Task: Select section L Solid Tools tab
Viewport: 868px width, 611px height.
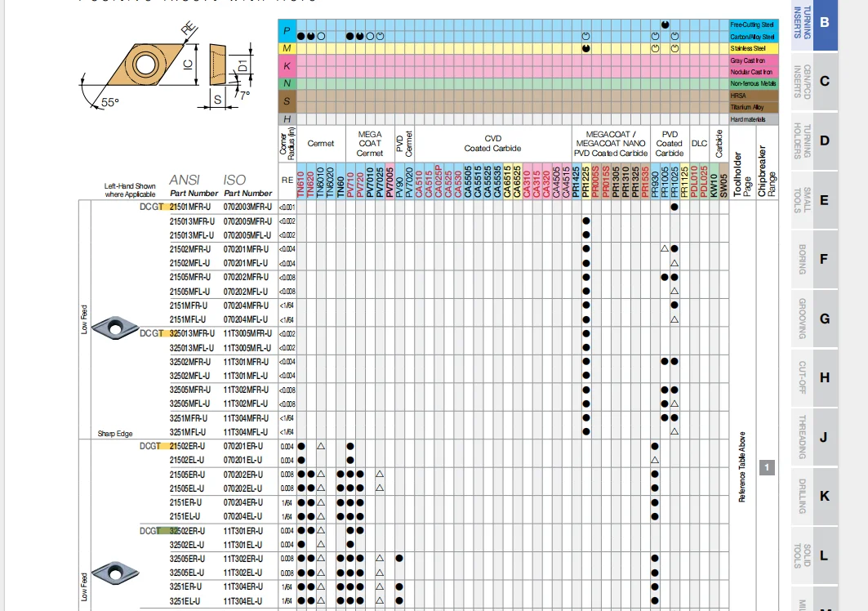Action: (x=814, y=555)
